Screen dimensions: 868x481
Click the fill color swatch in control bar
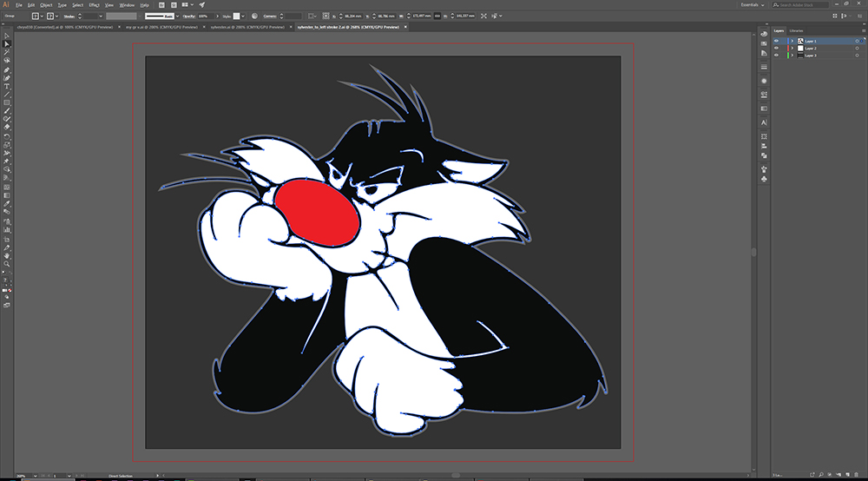pos(35,16)
